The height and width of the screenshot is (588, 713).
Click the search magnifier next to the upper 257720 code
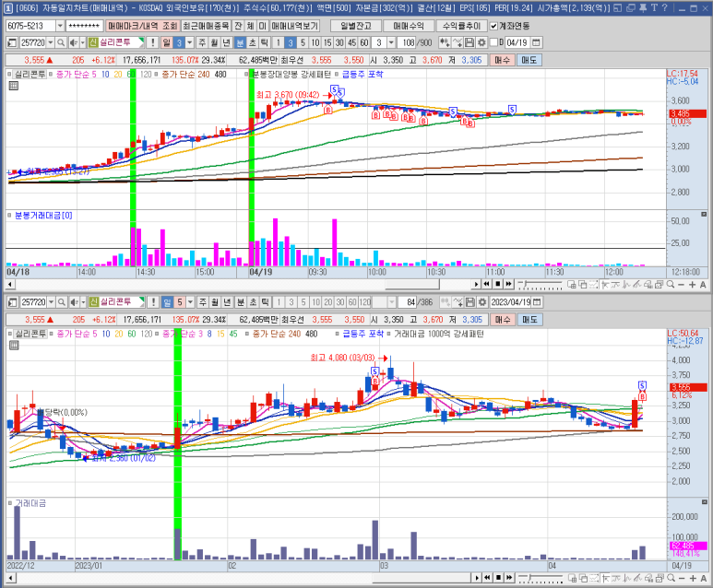click(x=62, y=42)
